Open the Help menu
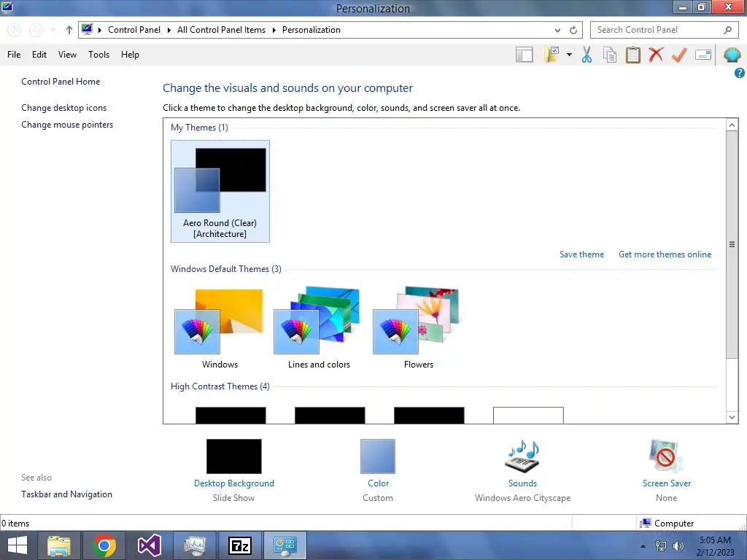Image resolution: width=747 pixels, height=560 pixels. point(130,55)
